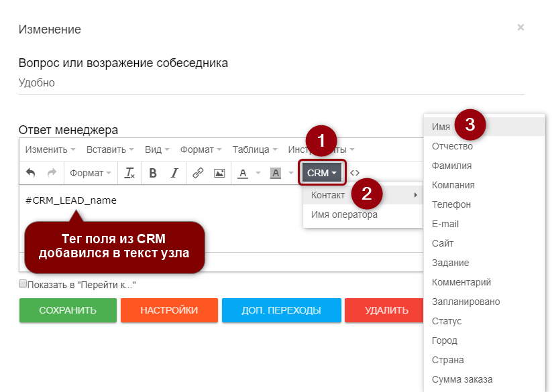Insert an image via the picture icon
552x392 pixels.
click(x=219, y=173)
